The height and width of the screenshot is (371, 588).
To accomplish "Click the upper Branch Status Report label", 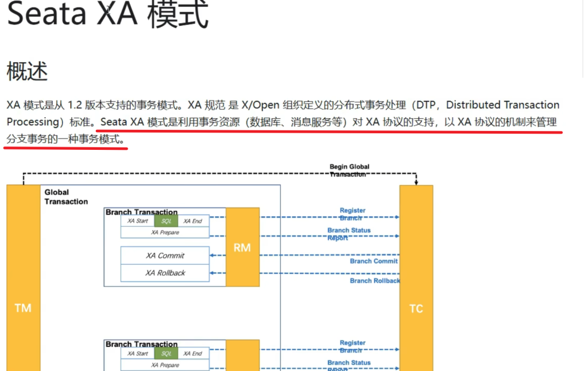I will [349, 234].
